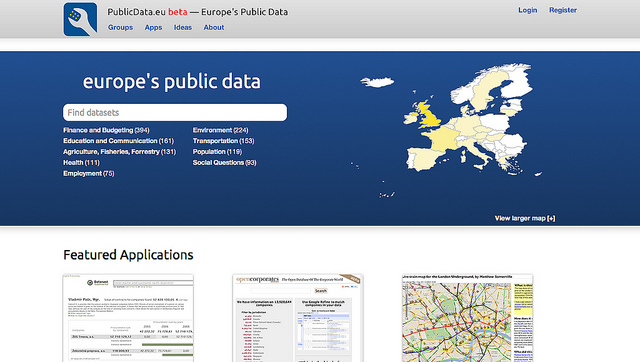Browse Agriculture, Fisheries, Forestry datasets
Viewport: 640px width, 362px height.
[119, 152]
